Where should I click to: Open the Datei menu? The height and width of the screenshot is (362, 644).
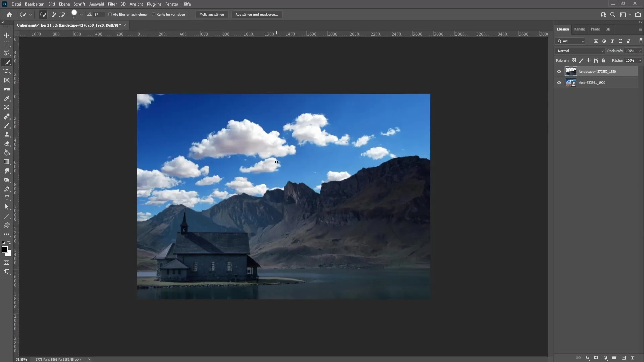(x=16, y=4)
